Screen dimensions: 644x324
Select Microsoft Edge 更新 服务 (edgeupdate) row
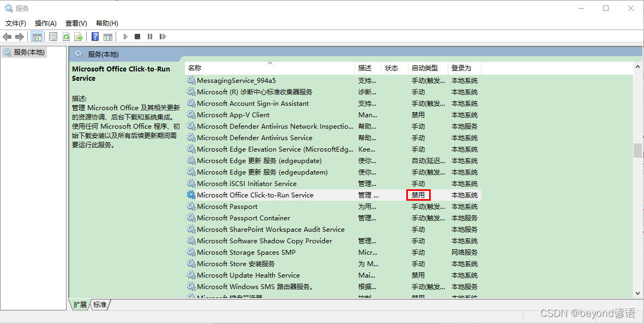point(333,161)
